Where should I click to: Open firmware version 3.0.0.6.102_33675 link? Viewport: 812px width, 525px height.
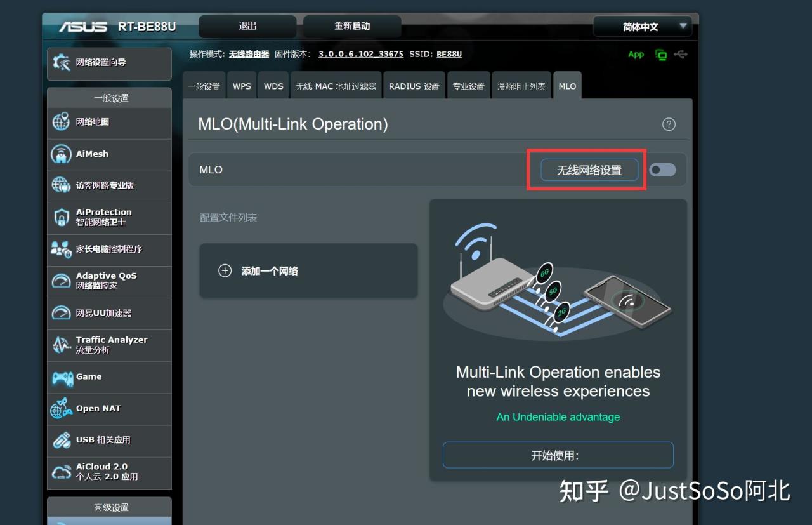(x=360, y=54)
